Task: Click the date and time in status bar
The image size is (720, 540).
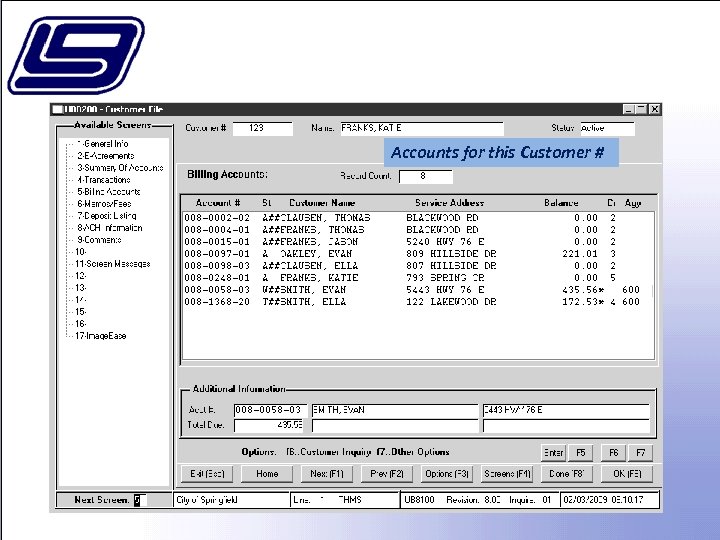Action: [603, 500]
